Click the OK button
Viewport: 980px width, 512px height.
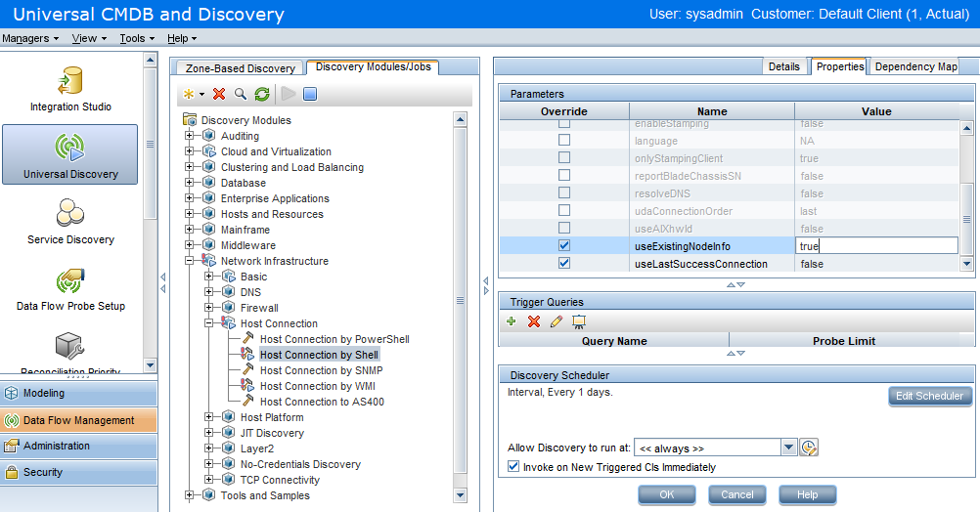667,494
